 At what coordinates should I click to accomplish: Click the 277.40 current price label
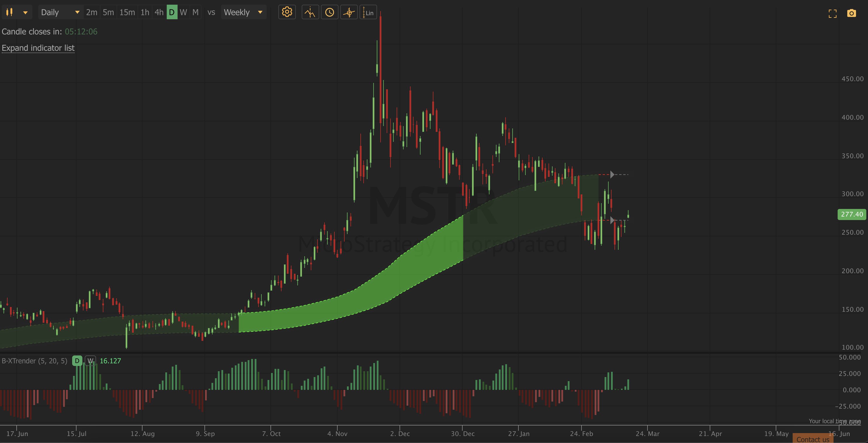click(x=851, y=214)
